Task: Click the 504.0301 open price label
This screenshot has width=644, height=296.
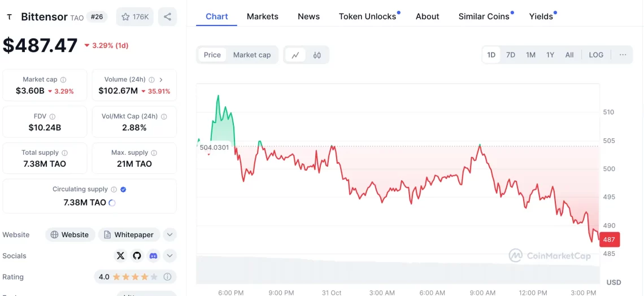Action: point(214,147)
